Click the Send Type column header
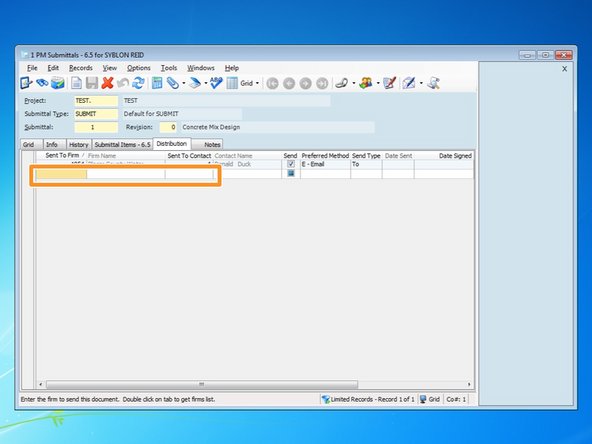This screenshot has width=592, height=444. click(x=366, y=156)
